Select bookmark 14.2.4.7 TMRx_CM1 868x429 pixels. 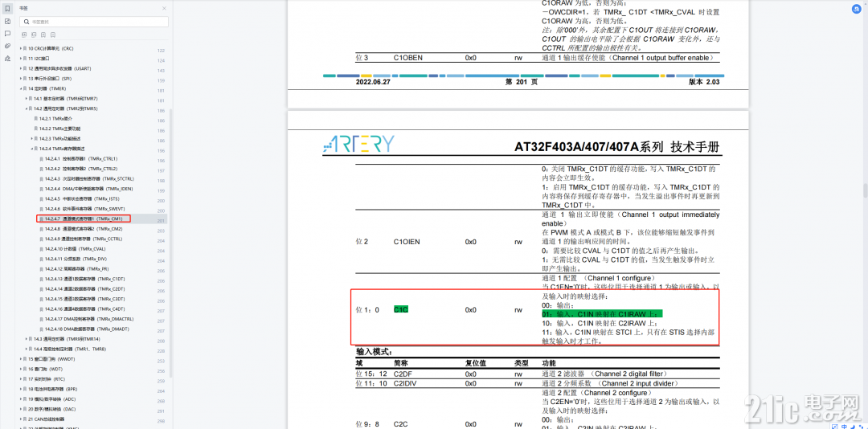[x=84, y=219]
